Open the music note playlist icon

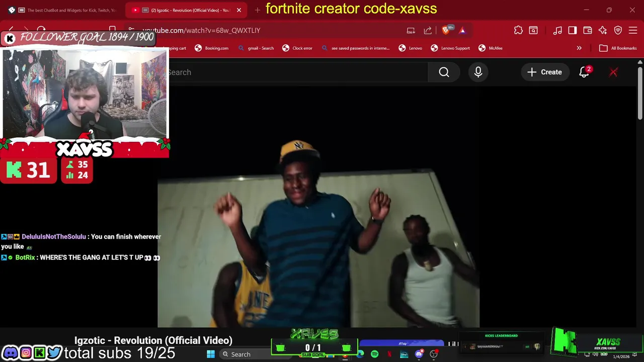[557, 31]
